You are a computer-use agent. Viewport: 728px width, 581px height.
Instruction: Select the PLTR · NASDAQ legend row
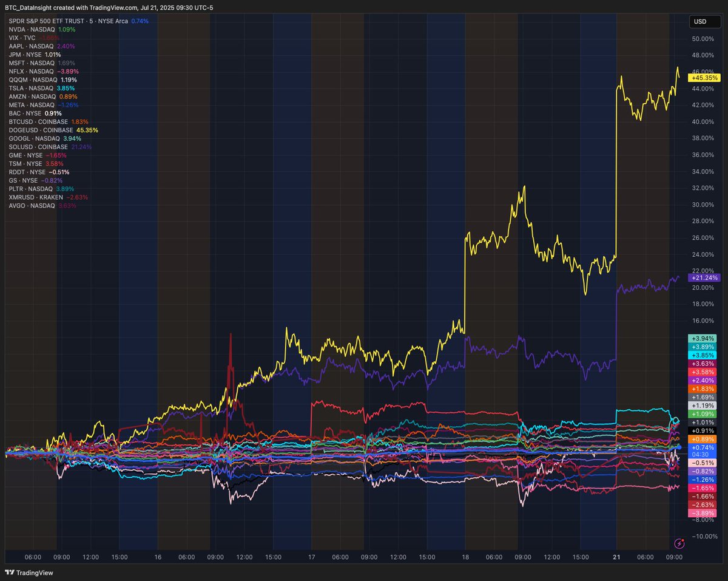click(x=42, y=189)
